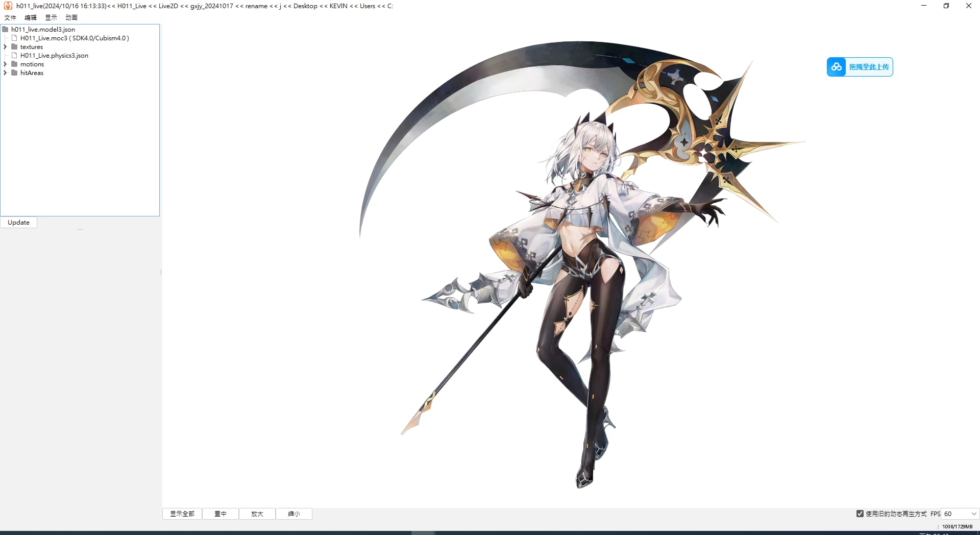Open the 显示 menu
Viewport: 980px width, 535px height.
point(51,17)
